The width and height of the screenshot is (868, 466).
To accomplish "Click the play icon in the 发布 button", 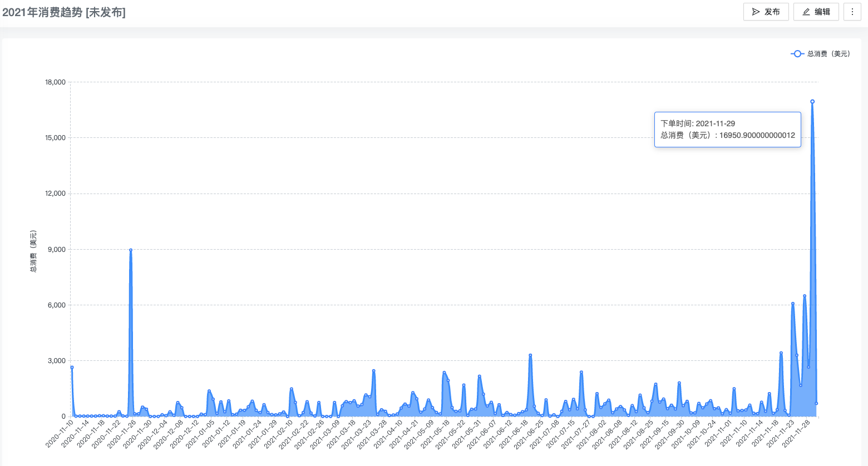I will (756, 12).
